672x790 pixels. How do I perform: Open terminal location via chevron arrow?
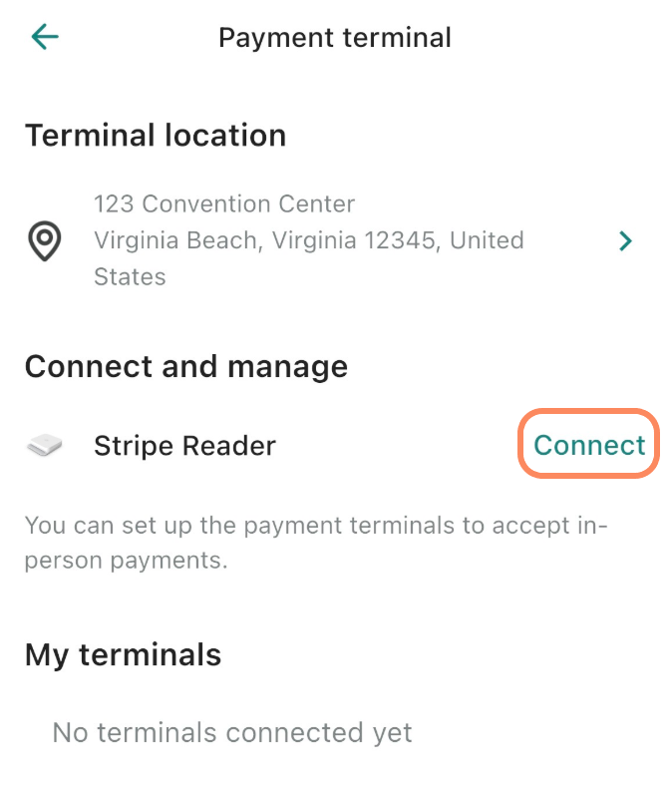click(625, 240)
